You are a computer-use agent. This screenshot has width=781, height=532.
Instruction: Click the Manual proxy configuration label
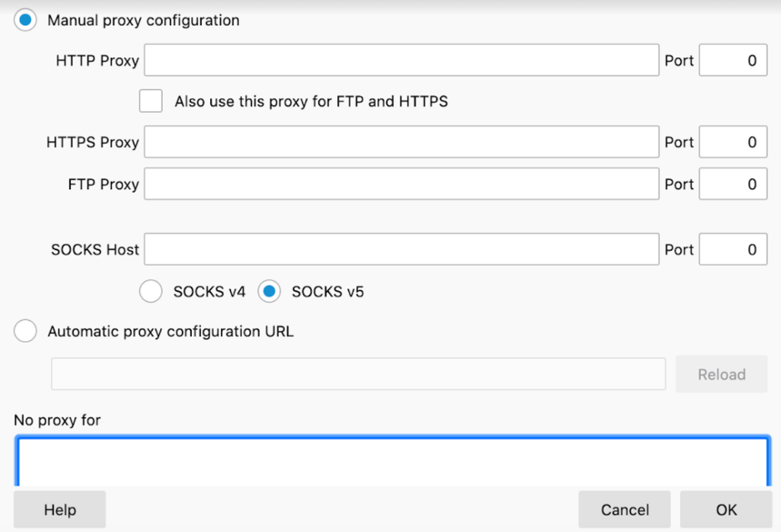pyautogui.click(x=144, y=20)
